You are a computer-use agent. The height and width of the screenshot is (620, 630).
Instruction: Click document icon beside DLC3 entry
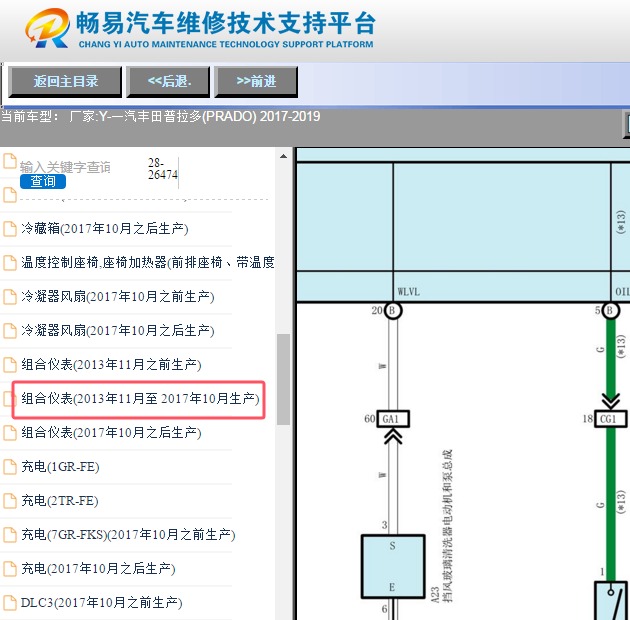[10, 603]
